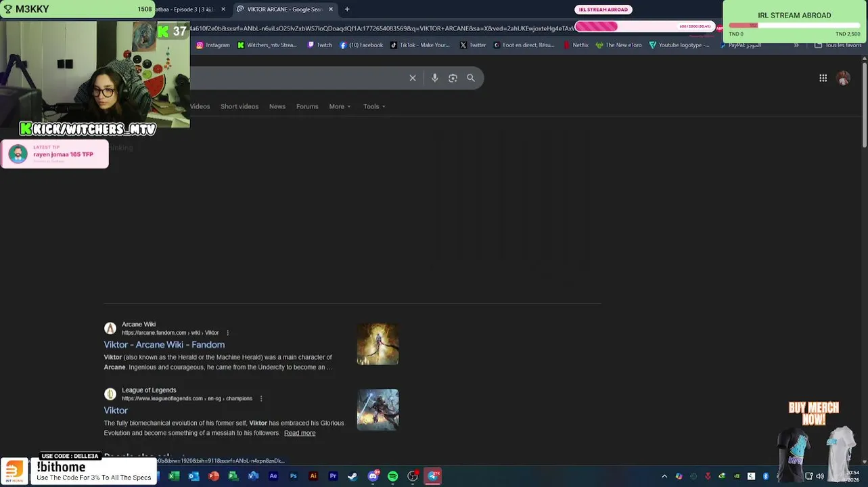Open Spotify from the taskbar

[392, 476]
